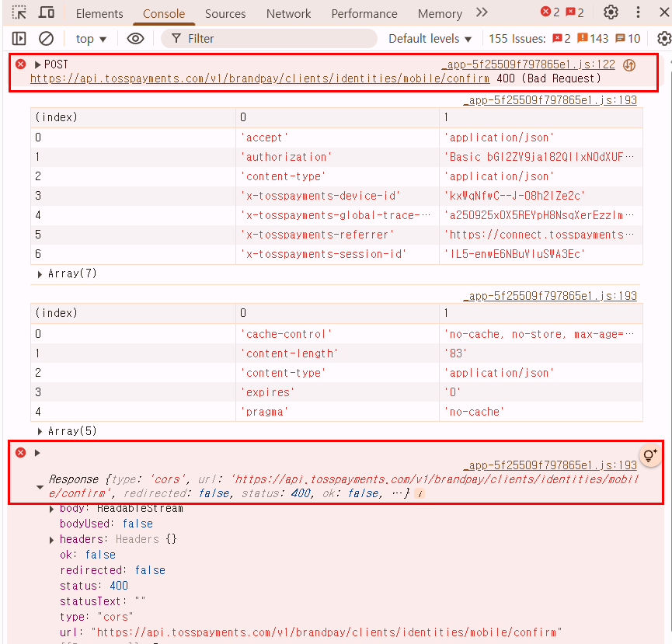This screenshot has width=672, height=644.
Task: Click the issues flag counter next to errors
Action: [x=575, y=12]
